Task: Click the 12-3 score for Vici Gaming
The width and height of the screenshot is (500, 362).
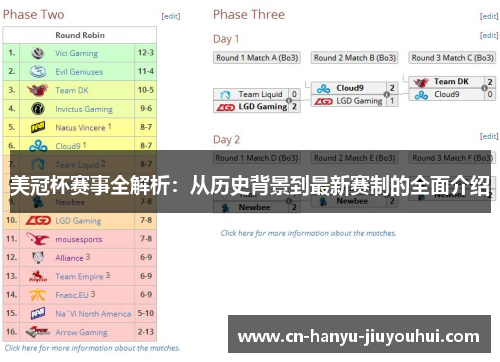Action: click(146, 53)
